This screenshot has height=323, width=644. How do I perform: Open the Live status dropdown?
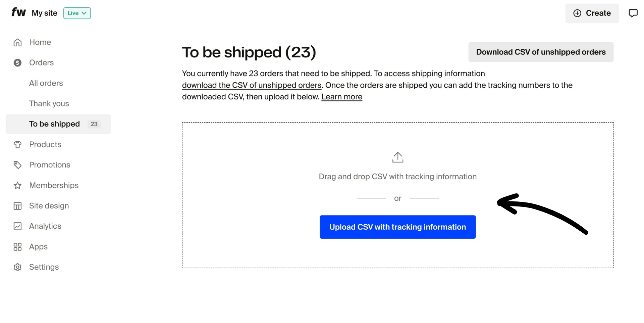tap(77, 13)
